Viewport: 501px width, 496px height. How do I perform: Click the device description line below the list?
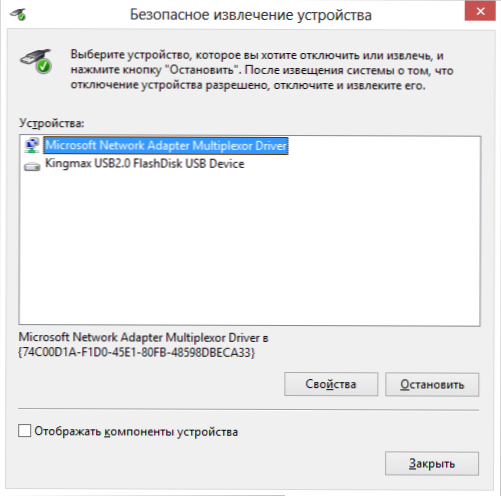[x=143, y=338]
